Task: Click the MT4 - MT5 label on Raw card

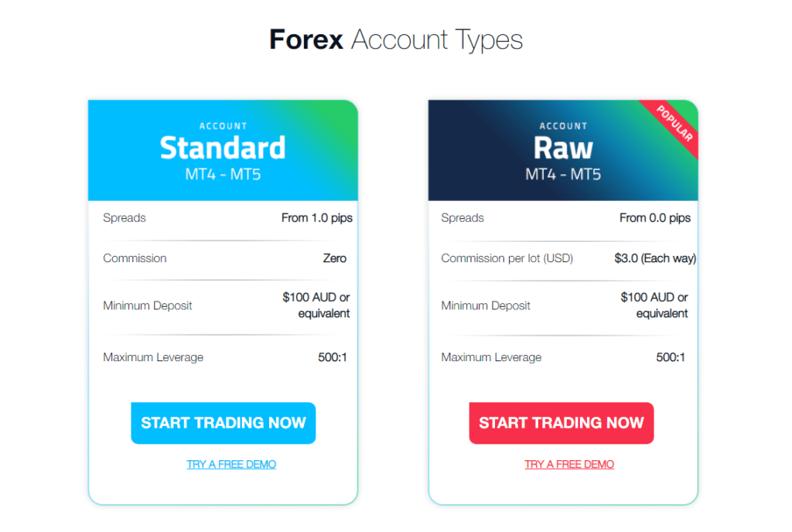Action: click(x=563, y=173)
